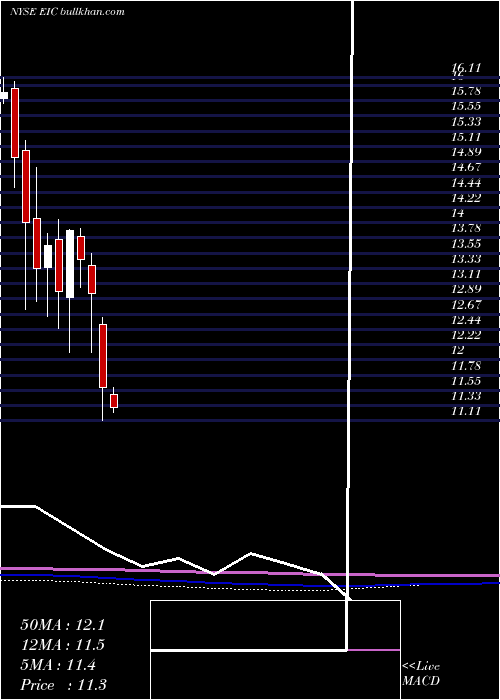
Task: Select the tallest white candlestick body
Action: [70, 264]
